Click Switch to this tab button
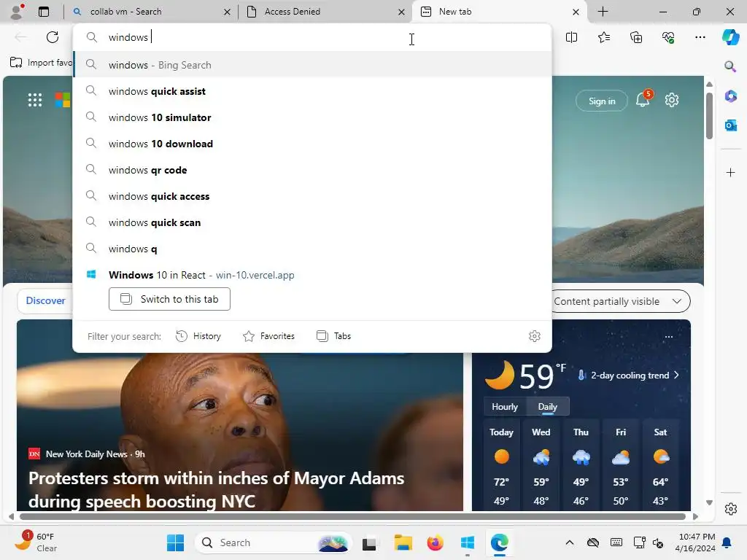Viewport: 747px width, 560px height. click(x=169, y=299)
